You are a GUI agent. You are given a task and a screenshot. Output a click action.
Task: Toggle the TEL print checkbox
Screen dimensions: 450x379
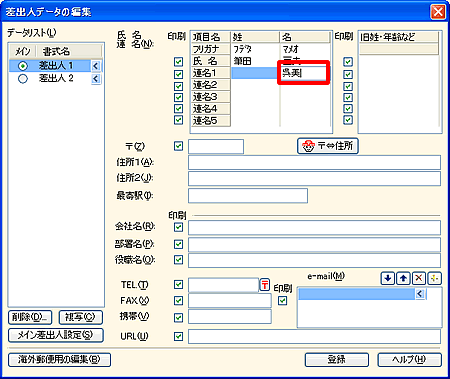click(179, 285)
